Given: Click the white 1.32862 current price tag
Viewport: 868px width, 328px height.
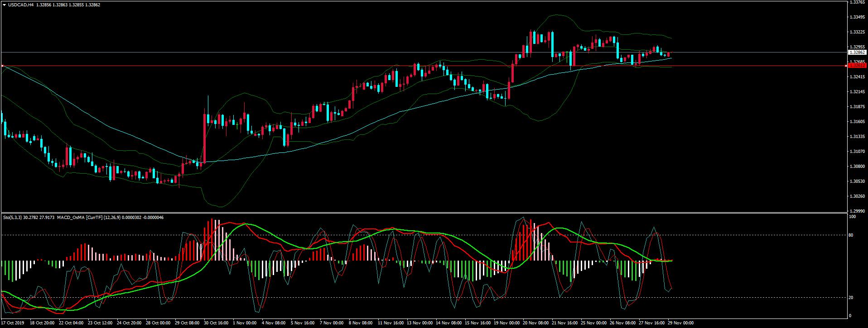Looking at the screenshot, I should [x=857, y=52].
